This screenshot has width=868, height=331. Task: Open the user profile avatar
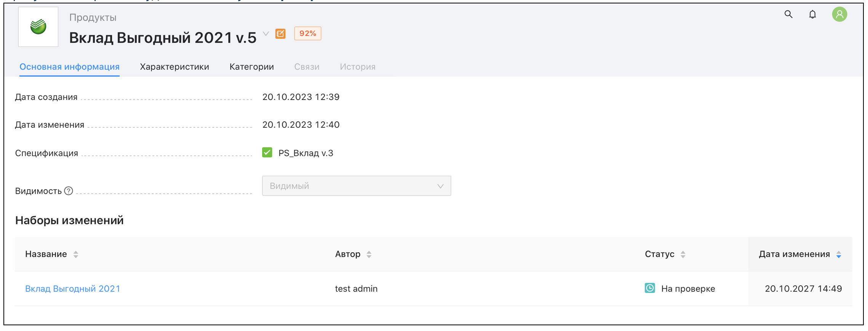839,14
